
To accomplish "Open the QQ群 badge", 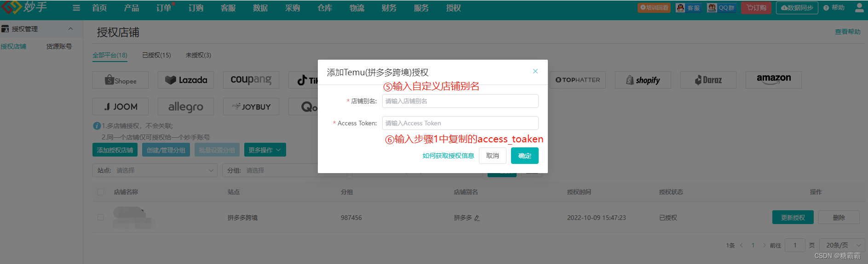I will coord(721,8).
